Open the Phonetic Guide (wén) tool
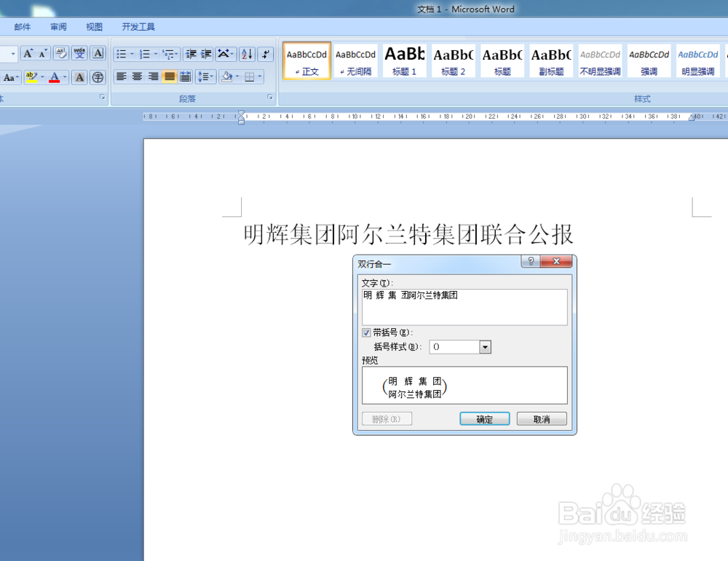Image resolution: width=728 pixels, height=561 pixels. pyautogui.click(x=80, y=53)
